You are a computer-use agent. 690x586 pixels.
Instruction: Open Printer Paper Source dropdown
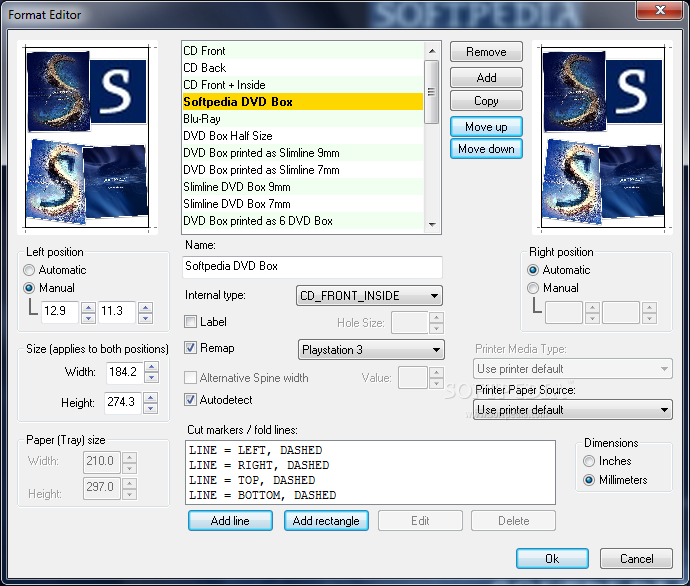[x=573, y=410]
